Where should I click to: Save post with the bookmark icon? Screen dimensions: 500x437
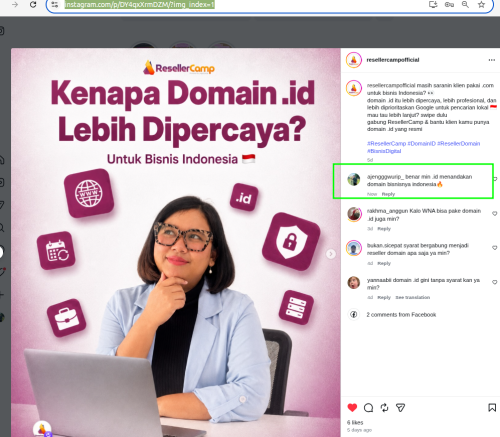[x=492, y=408]
